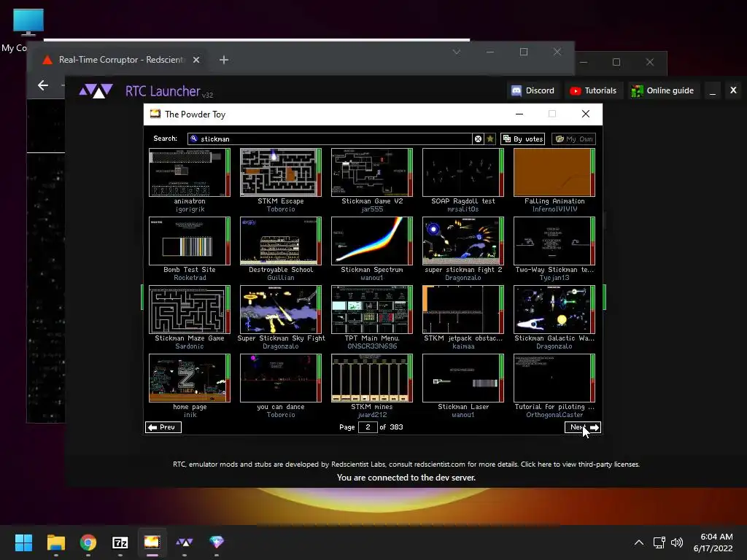
Task: Open the TPT Main Menu thumbnail
Action: point(372,309)
